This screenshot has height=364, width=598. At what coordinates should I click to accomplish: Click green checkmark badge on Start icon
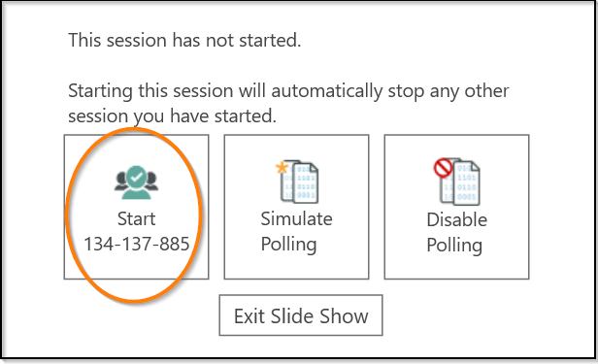pyautogui.click(x=137, y=176)
